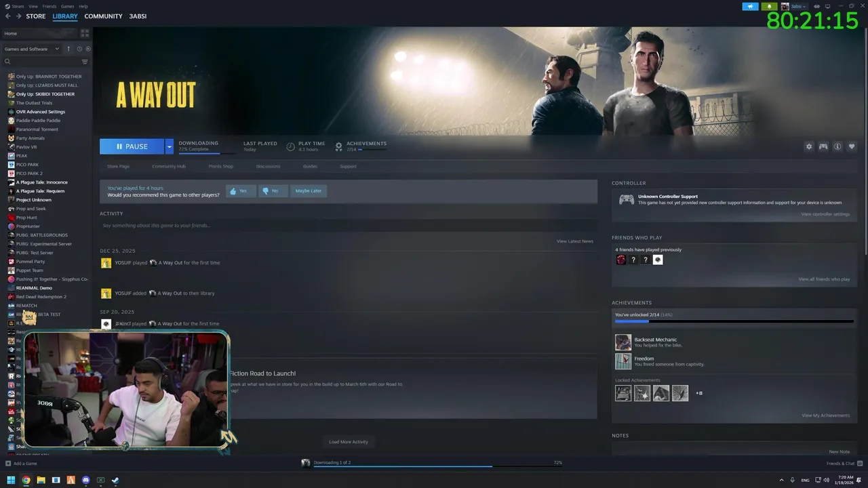Open the Games menu

pos(68,6)
